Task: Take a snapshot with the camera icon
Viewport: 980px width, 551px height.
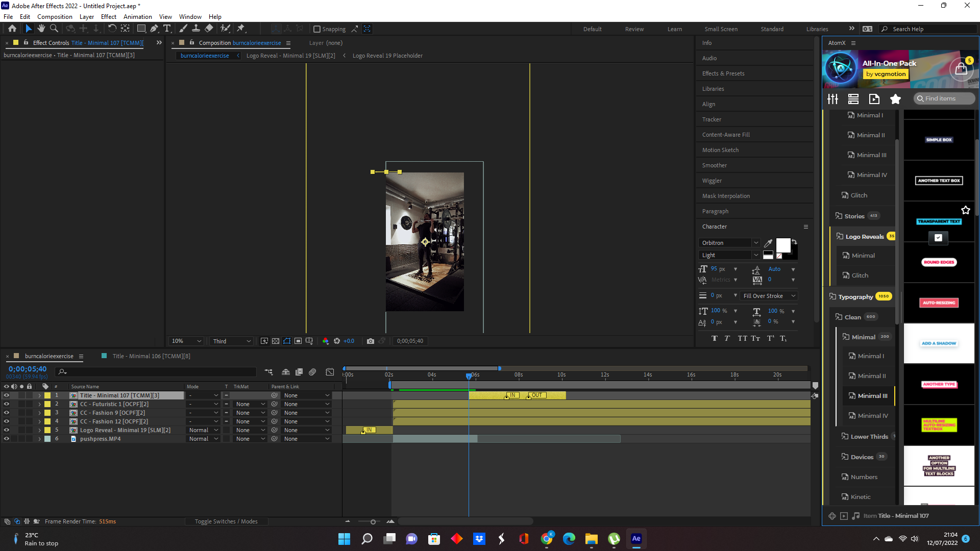Action: [371, 341]
